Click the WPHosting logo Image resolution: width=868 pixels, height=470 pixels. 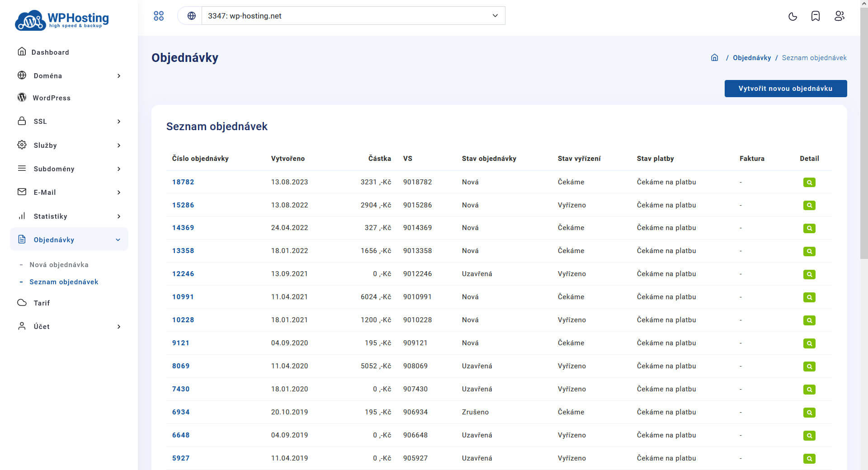click(x=62, y=20)
